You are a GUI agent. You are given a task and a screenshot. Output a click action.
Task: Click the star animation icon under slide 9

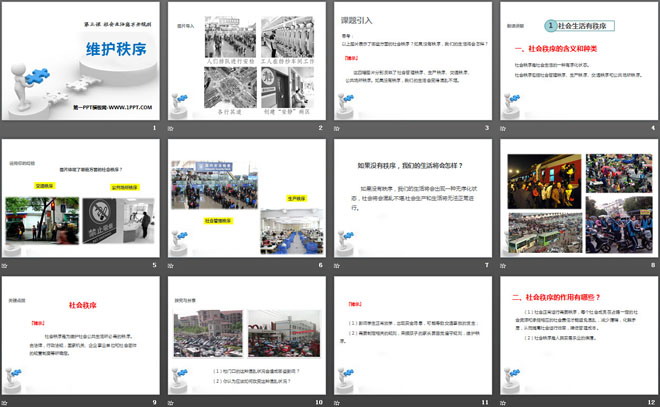coord(7,401)
